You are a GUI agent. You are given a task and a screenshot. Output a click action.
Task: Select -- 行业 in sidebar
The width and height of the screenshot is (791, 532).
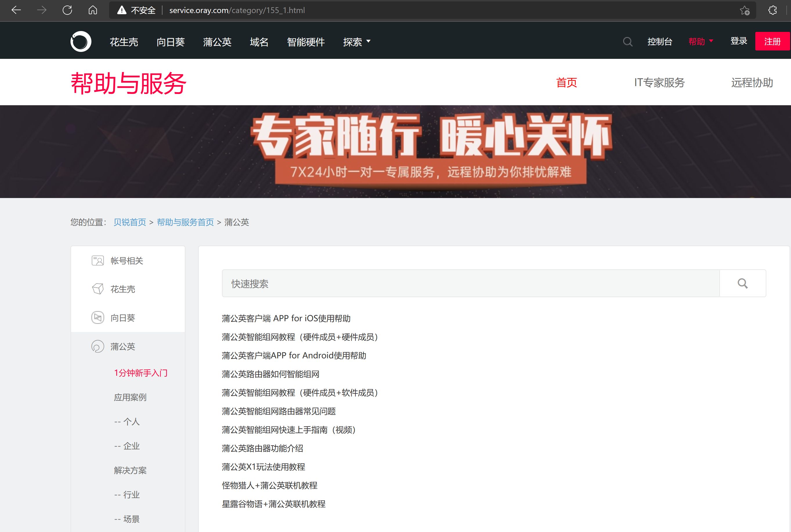(x=127, y=495)
